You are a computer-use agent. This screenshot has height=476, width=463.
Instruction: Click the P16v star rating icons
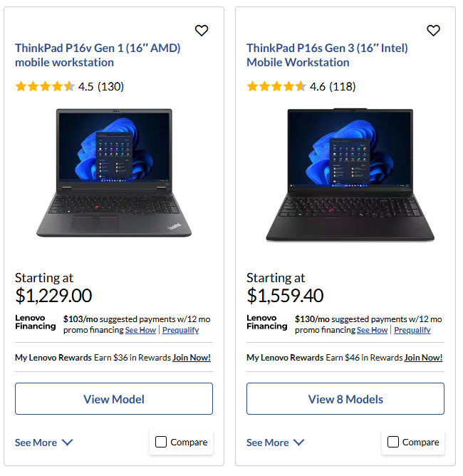pyautogui.click(x=45, y=86)
